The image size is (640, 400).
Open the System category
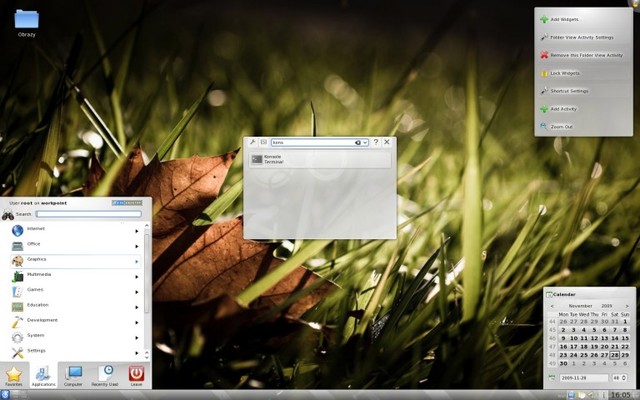[76, 337]
